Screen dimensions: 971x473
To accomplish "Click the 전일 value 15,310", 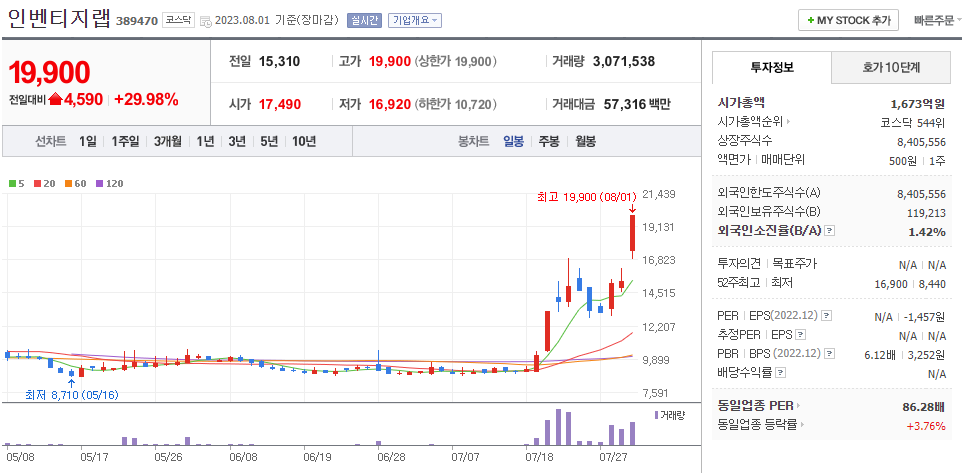I will click(279, 61).
